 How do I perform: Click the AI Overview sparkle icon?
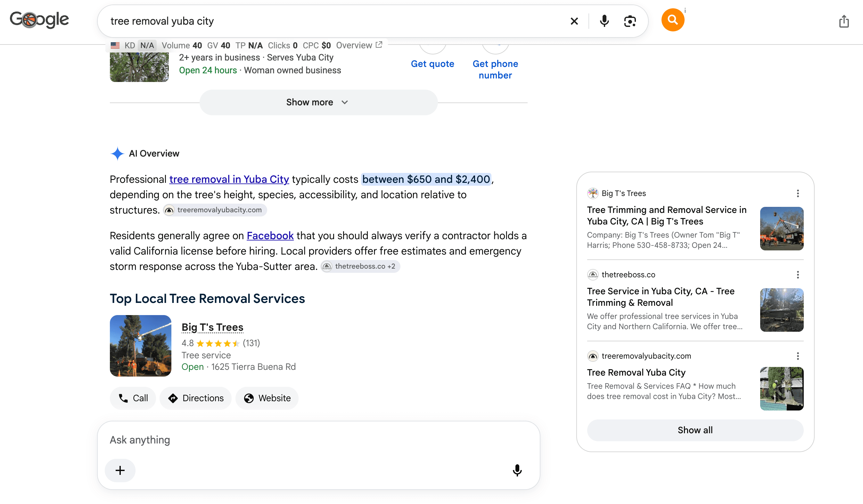tap(117, 153)
